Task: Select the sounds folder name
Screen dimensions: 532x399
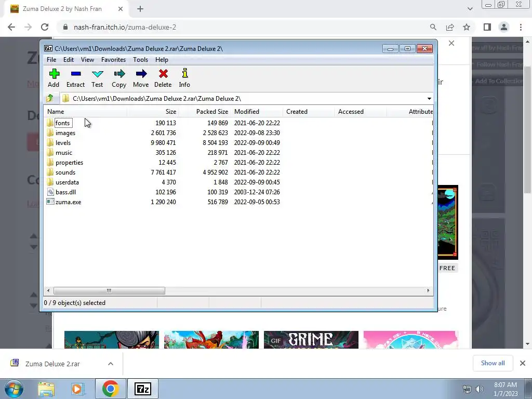Action: click(65, 172)
